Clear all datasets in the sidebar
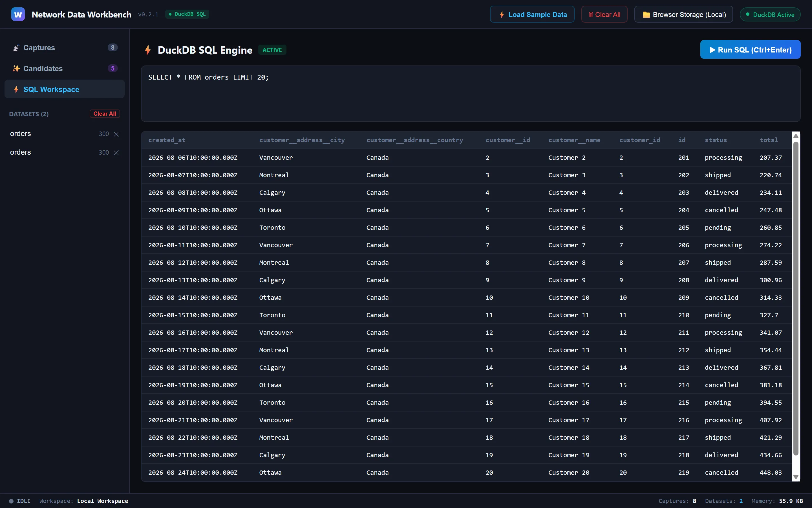 (x=105, y=114)
